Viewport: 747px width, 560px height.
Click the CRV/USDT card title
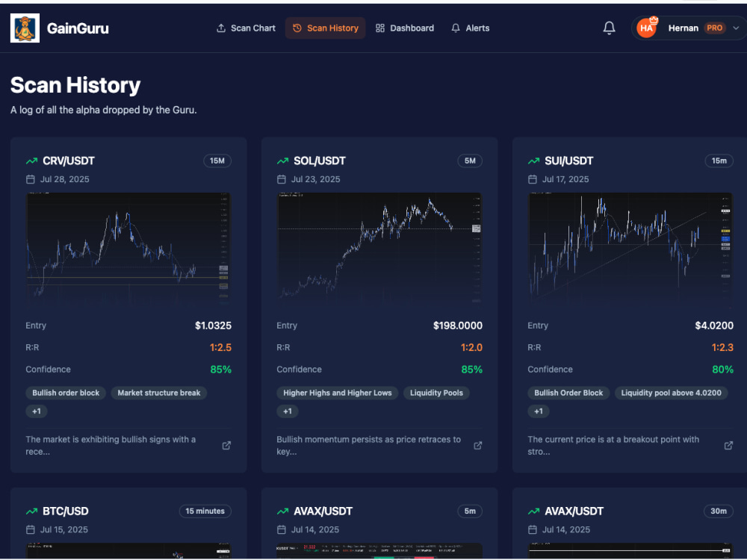coord(69,161)
